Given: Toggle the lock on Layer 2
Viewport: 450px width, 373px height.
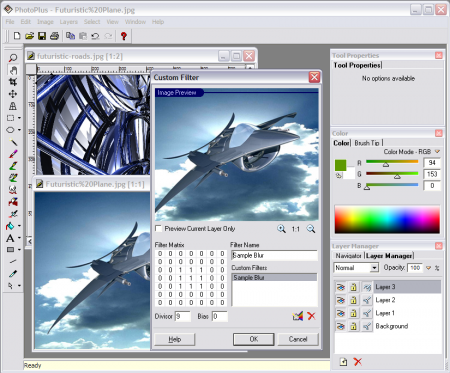Looking at the screenshot, I should pos(354,300).
